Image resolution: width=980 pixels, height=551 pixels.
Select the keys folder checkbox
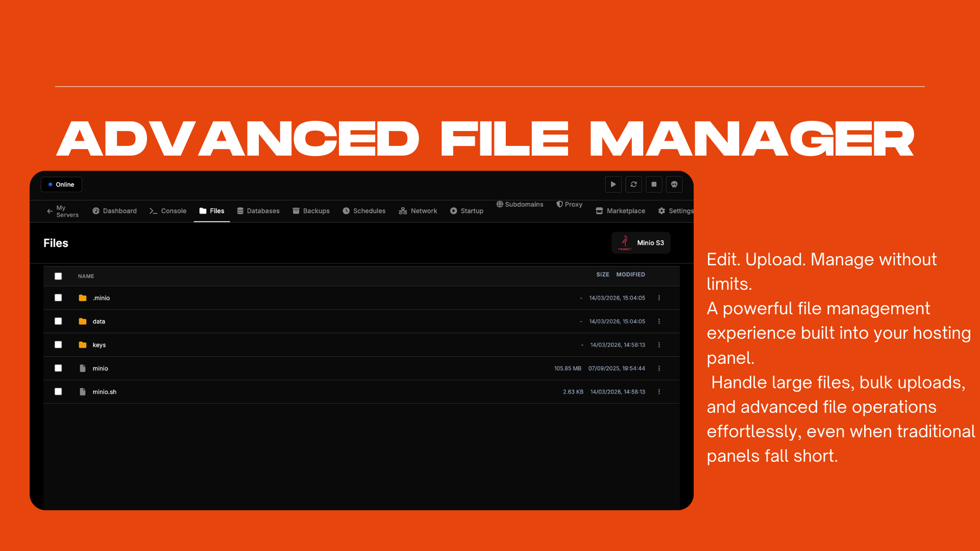point(58,345)
